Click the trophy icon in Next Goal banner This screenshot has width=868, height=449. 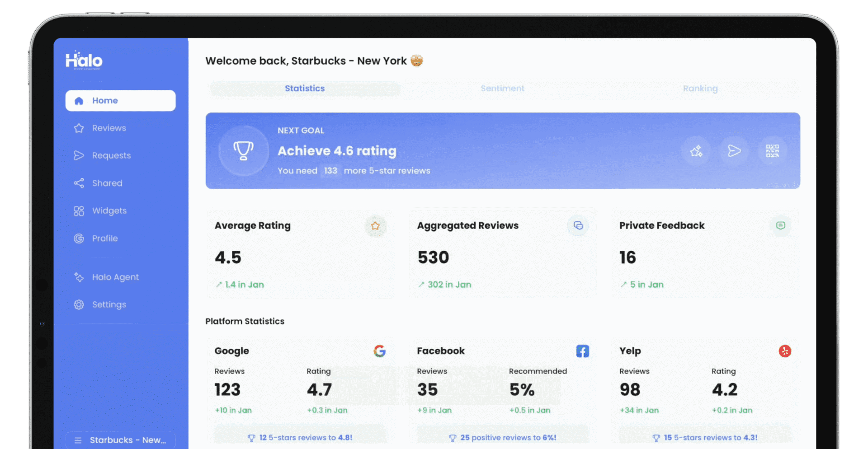coord(243,151)
